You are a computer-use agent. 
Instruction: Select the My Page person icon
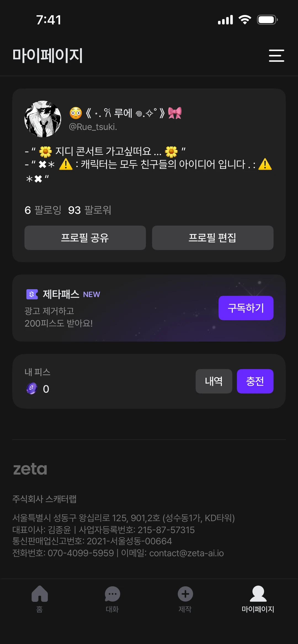[x=258, y=594]
